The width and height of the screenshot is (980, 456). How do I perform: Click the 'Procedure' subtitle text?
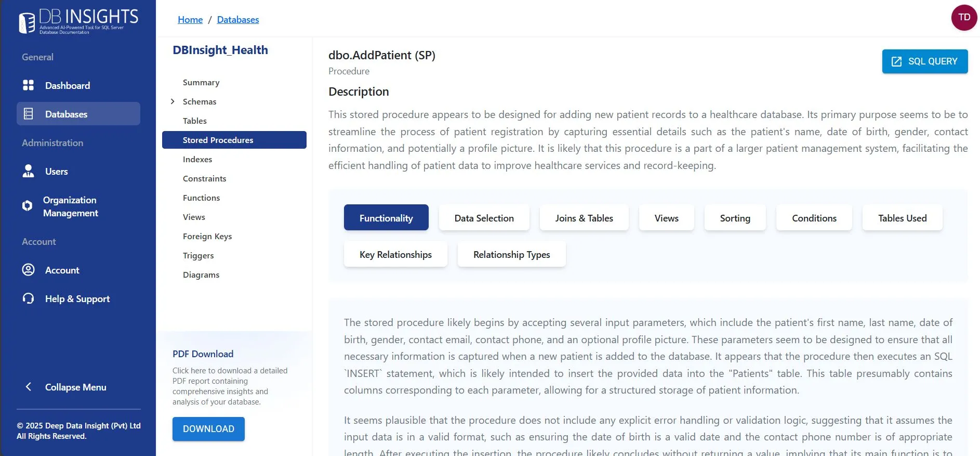[349, 71]
